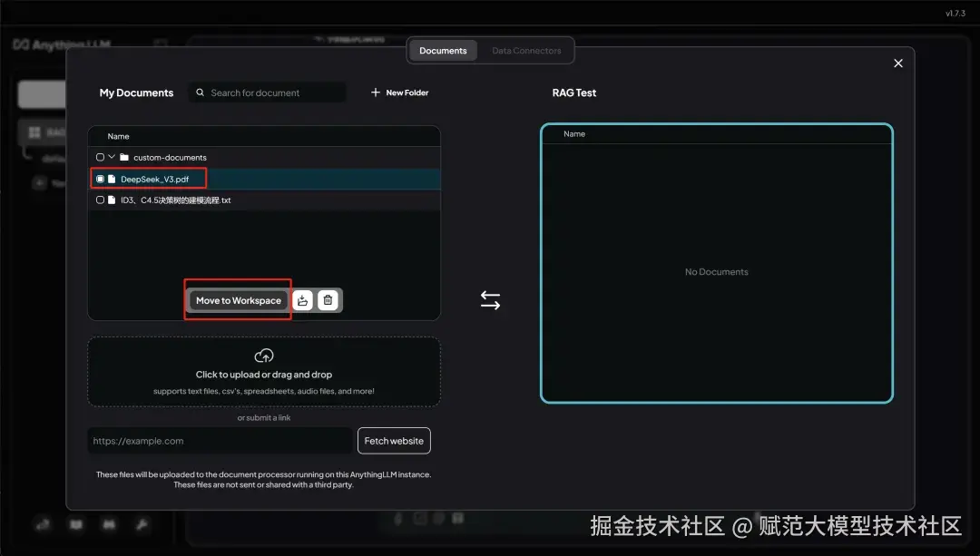Image resolution: width=980 pixels, height=556 pixels.
Task: Click New Folder to create a folder
Action: 399,92
